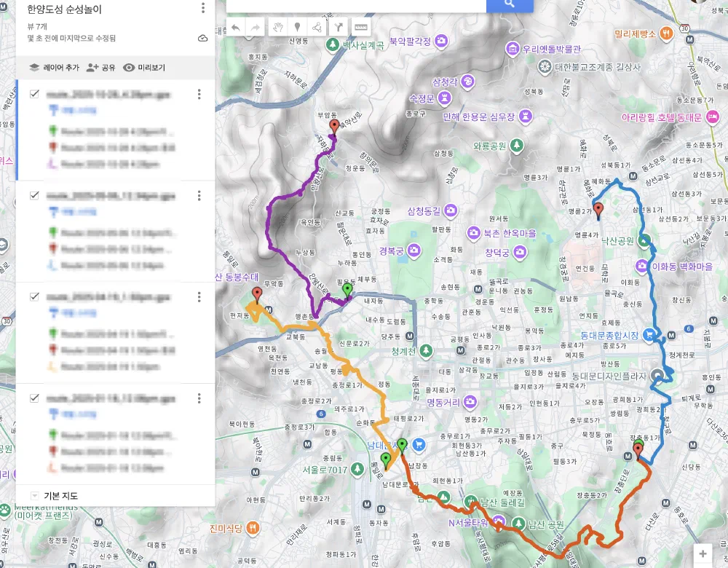Open the 한양도성 순성놀이 map options menu

coord(202,9)
